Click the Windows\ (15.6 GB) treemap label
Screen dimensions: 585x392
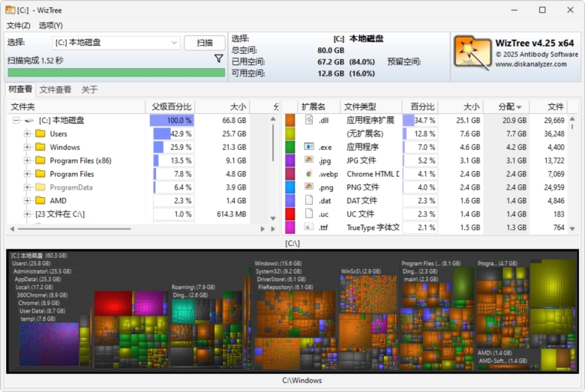278,263
